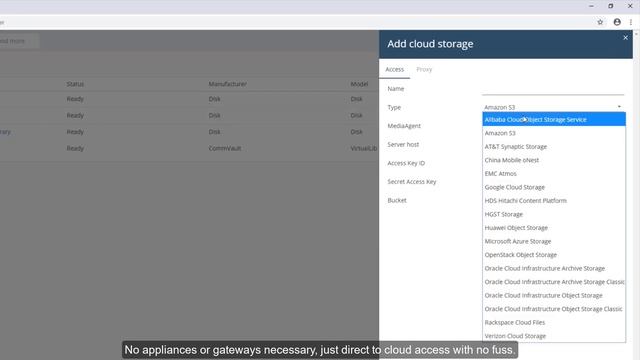Click the CommVault manufacturer cell

tap(225, 148)
